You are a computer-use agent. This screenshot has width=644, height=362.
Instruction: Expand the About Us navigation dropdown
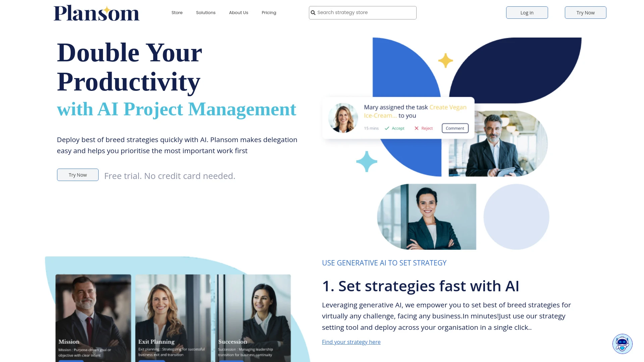(x=238, y=12)
